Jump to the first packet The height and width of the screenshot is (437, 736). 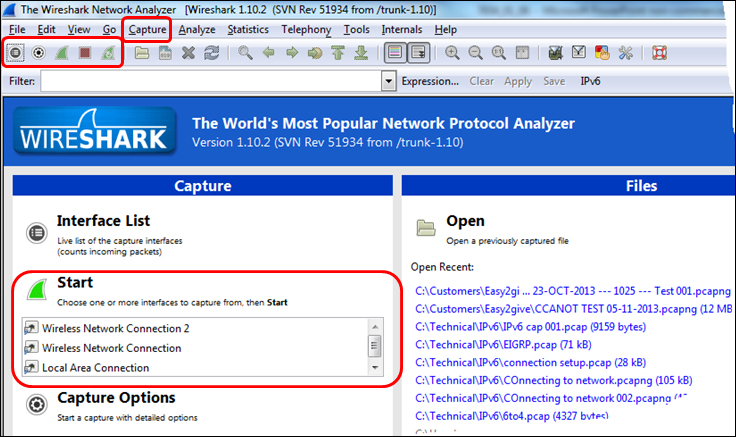(338, 53)
